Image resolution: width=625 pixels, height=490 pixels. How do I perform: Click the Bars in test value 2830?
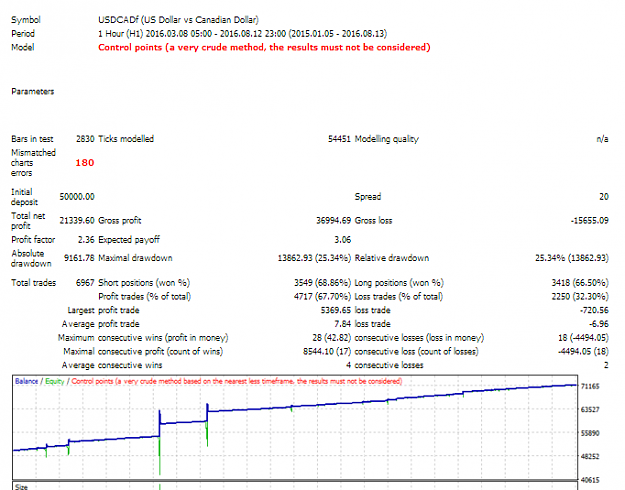pyautogui.click(x=85, y=139)
